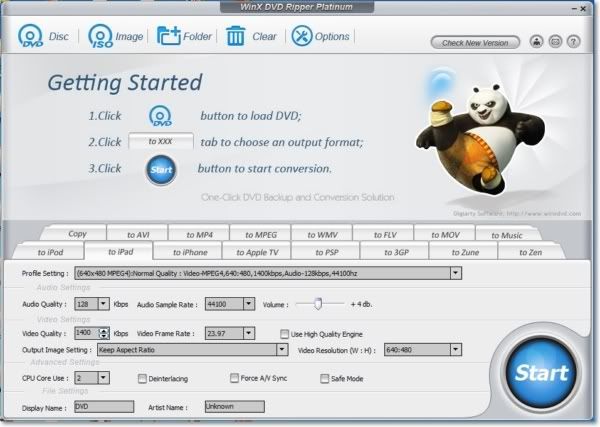Viewport: 600px width, 427px height.
Task: Close the WinX DVD Ripper window
Action: point(583,8)
